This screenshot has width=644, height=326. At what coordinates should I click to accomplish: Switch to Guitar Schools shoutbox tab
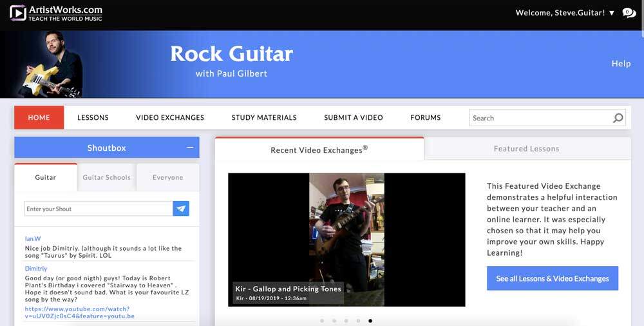[x=106, y=178]
